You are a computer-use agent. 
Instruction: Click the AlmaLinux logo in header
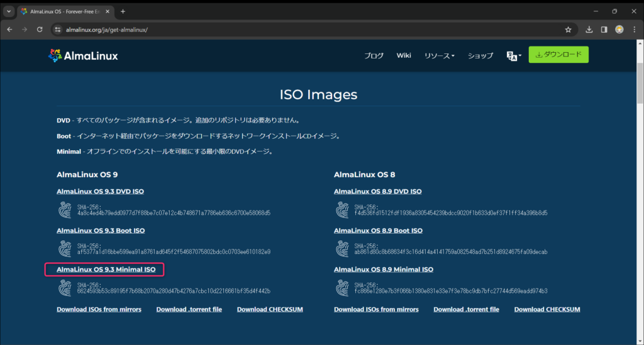(x=83, y=55)
